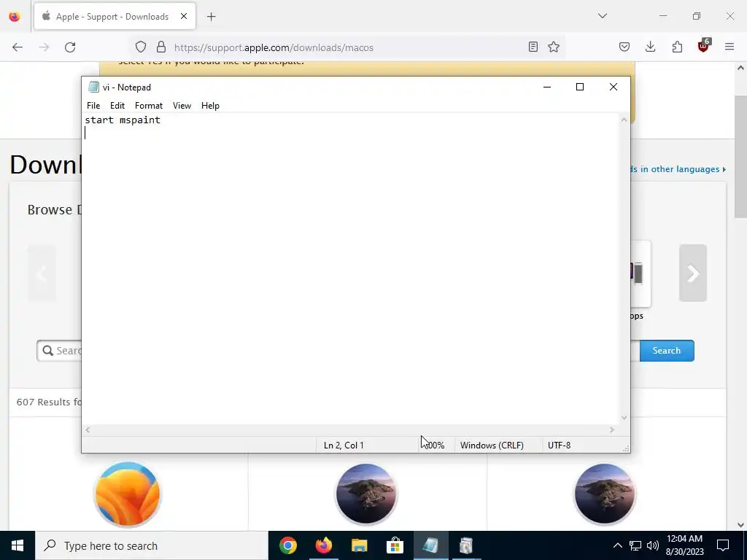This screenshot has width=747, height=560.
Task: Open Firefox extensions puzzle icon
Action: point(677,47)
